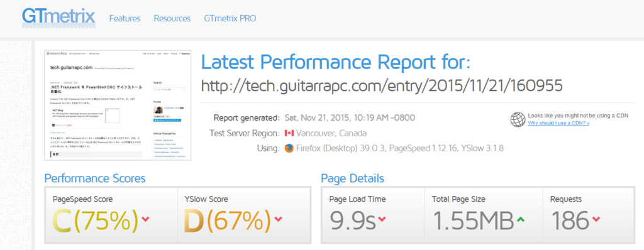Click the "Using:" label
644x250 pixels.
(x=268, y=148)
